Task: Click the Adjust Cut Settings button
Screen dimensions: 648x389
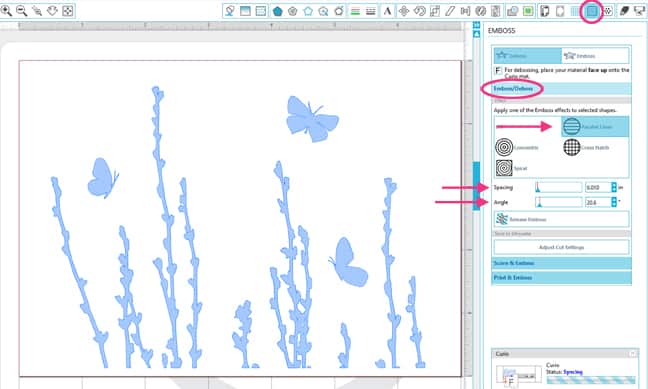Action: [x=562, y=247]
